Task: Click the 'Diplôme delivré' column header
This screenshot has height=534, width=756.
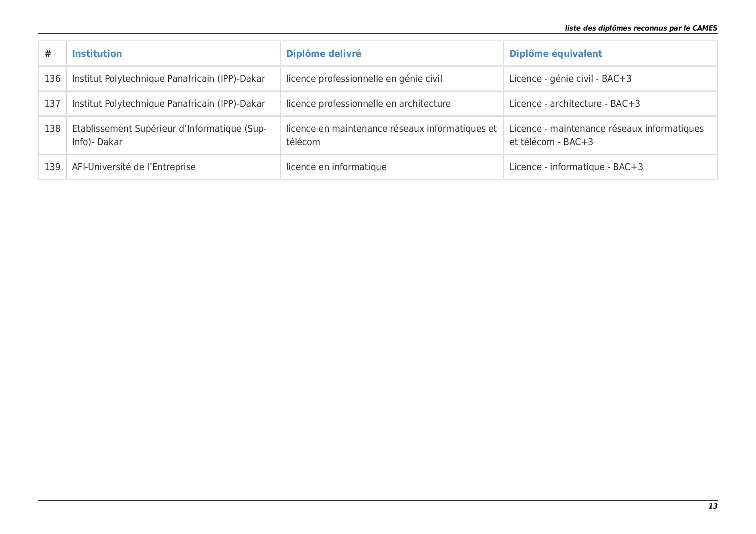Action: click(x=392, y=54)
